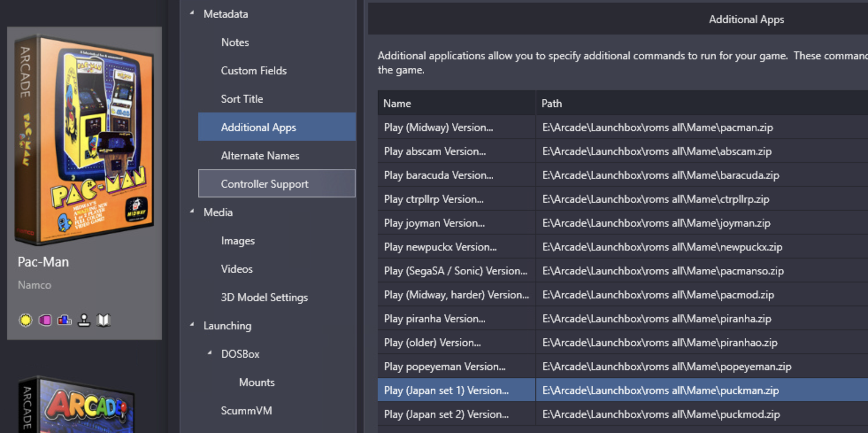The height and width of the screenshot is (433, 868).
Task: Open the Controller Support page
Action: pyautogui.click(x=277, y=183)
